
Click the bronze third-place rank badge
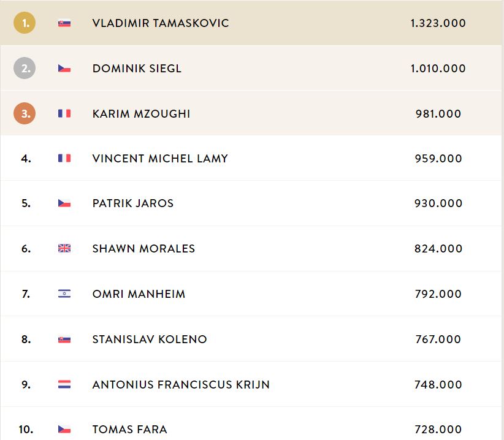point(25,113)
